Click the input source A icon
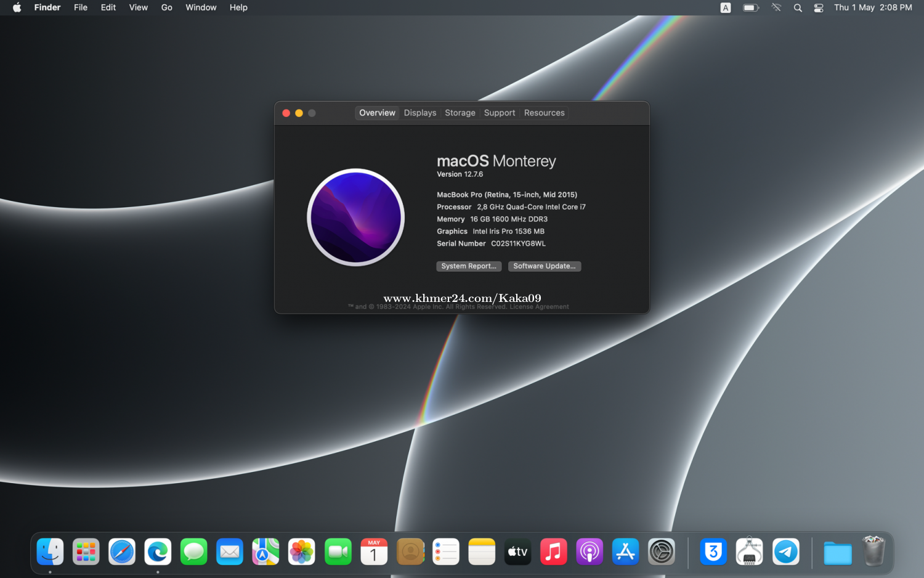The height and width of the screenshot is (578, 924). pyautogui.click(x=726, y=7)
